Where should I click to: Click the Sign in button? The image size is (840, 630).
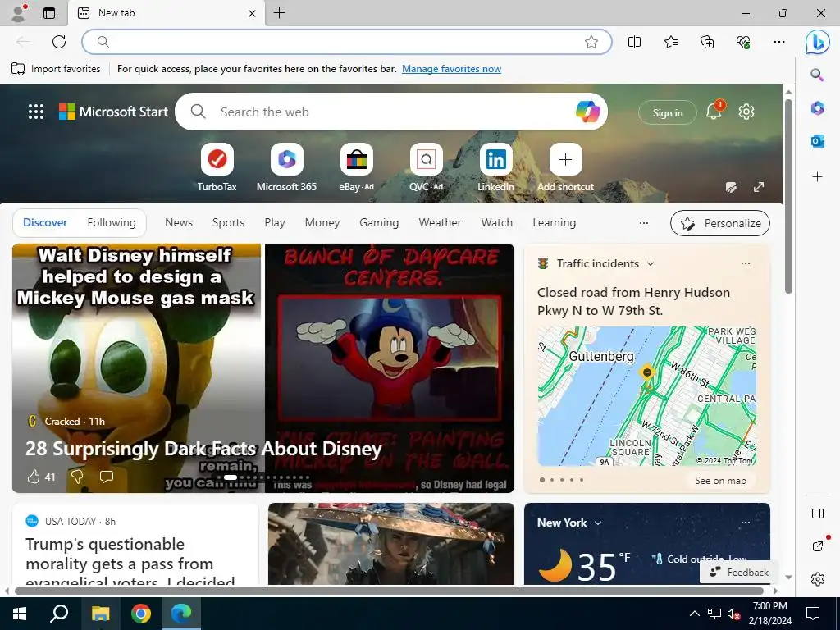click(x=668, y=112)
